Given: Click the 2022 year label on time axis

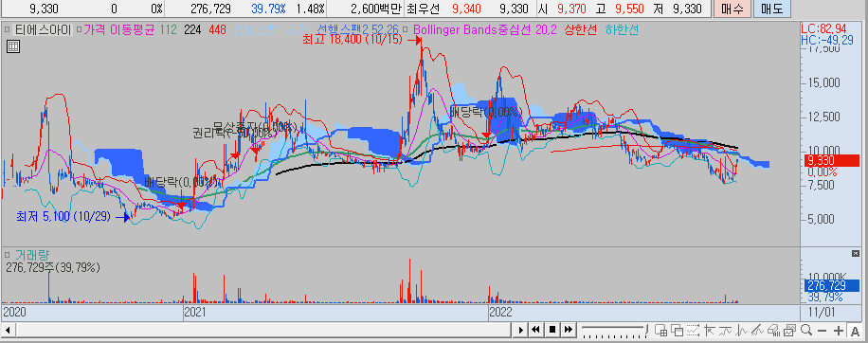Looking at the screenshot, I should click(x=500, y=313).
